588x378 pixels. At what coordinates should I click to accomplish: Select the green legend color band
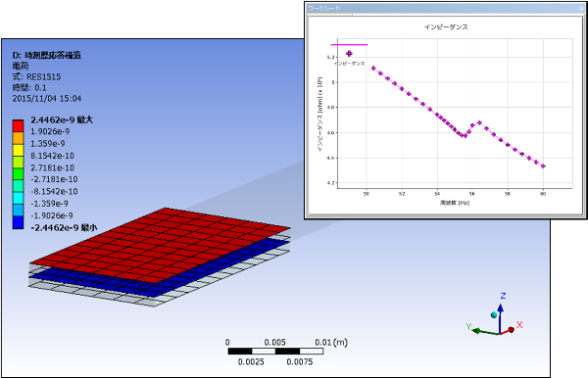pyautogui.click(x=18, y=174)
